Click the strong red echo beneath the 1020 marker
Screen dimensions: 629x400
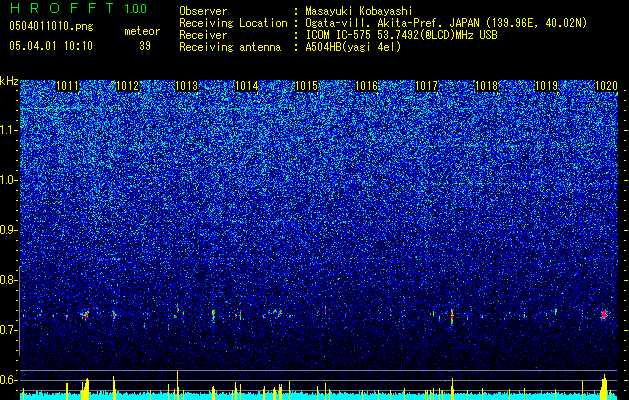pyautogui.click(x=604, y=315)
